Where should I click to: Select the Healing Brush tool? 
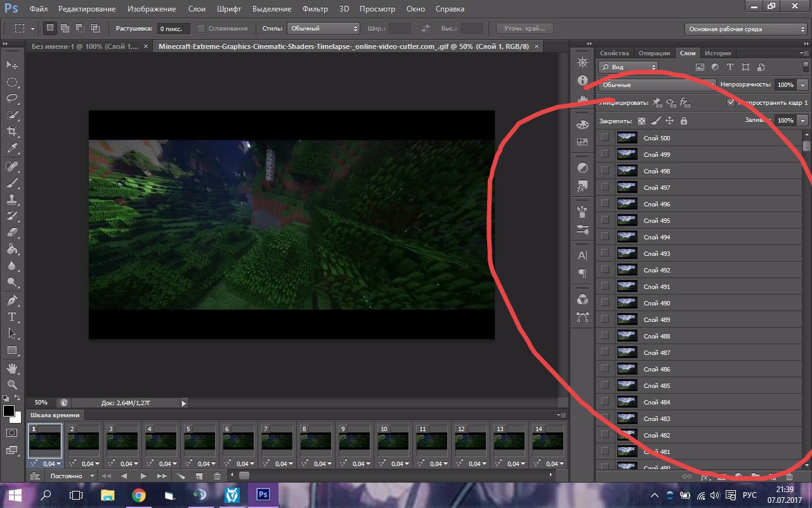click(x=12, y=166)
